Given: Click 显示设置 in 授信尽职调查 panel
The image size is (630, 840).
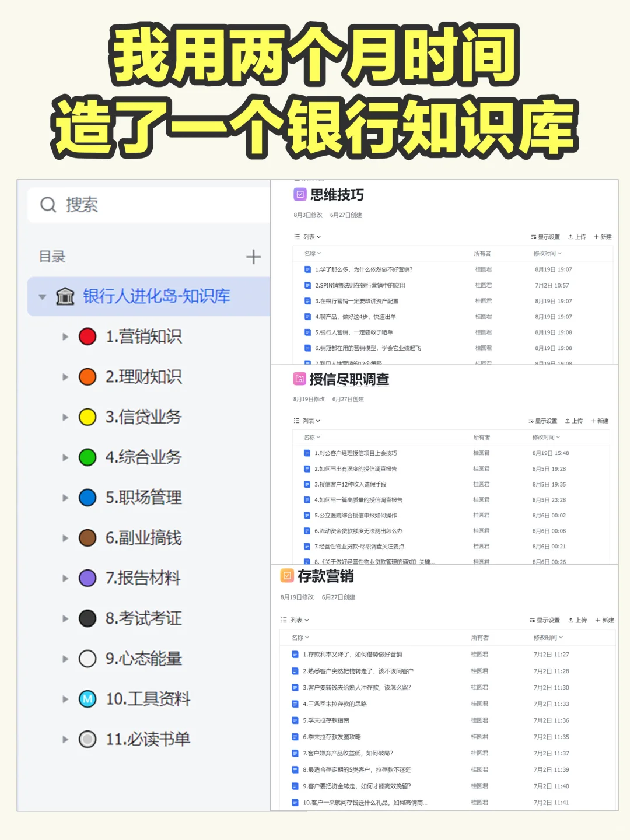Looking at the screenshot, I should pos(542,421).
